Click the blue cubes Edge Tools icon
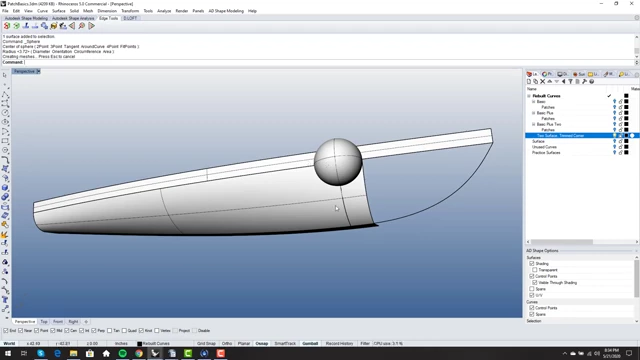The height and width of the screenshot is (360, 640). coord(44,26)
